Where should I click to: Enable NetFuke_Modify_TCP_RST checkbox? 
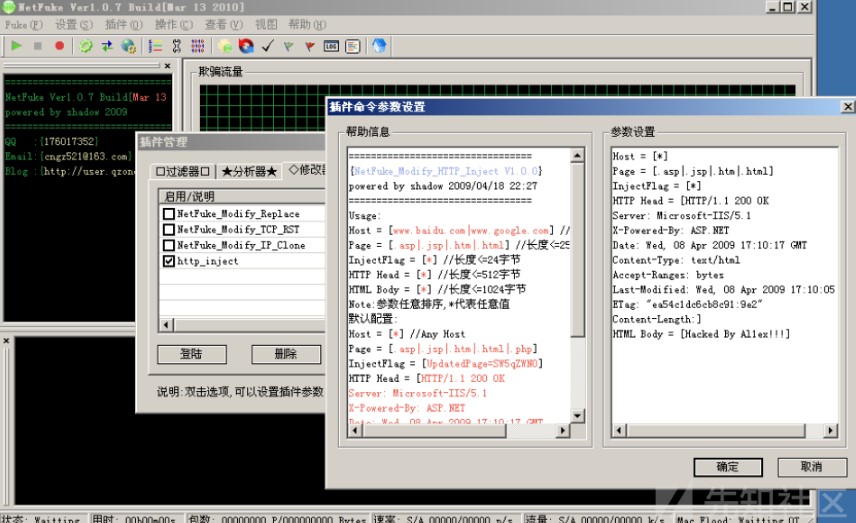pos(169,229)
